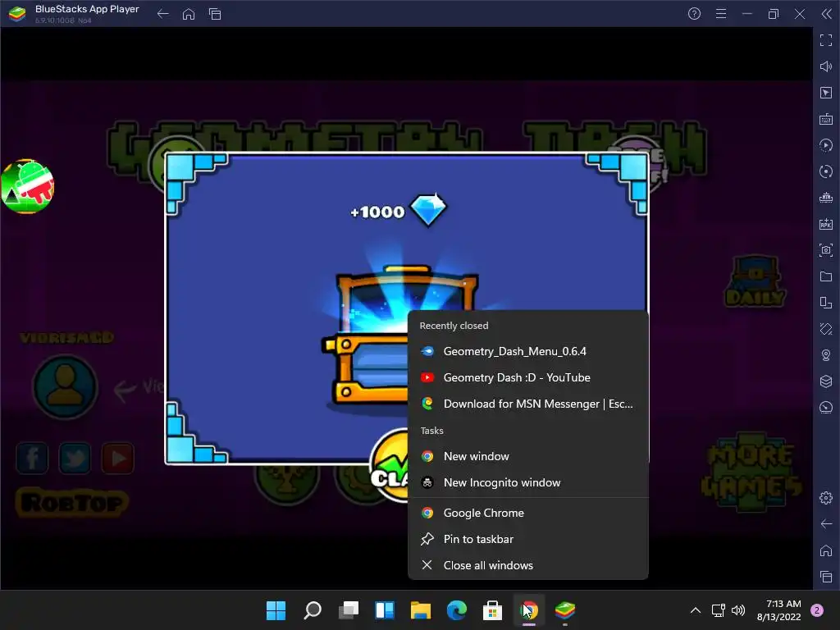The height and width of the screenshot is (630, 840).
Task: Open Geometry_Dash_Menu_0.6.4 from Recently closed
Action: pyautogui.click(x=528, y=351)
